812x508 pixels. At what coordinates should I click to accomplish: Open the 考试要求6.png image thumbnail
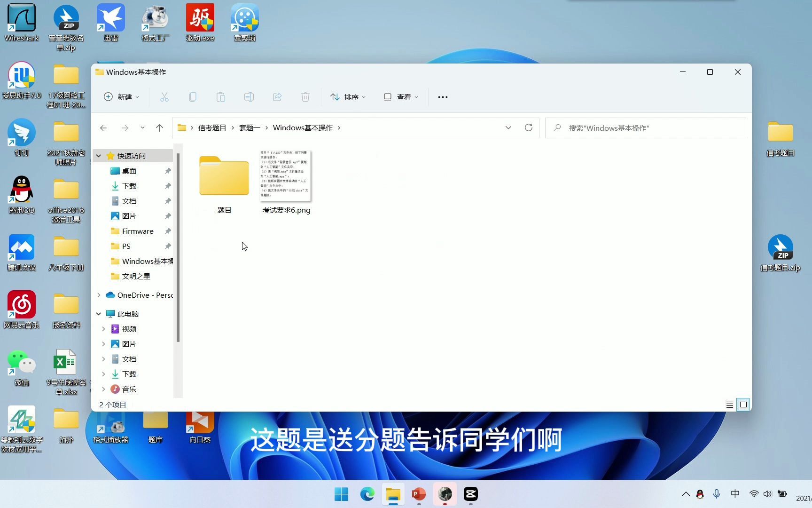(x=286, y=176)
